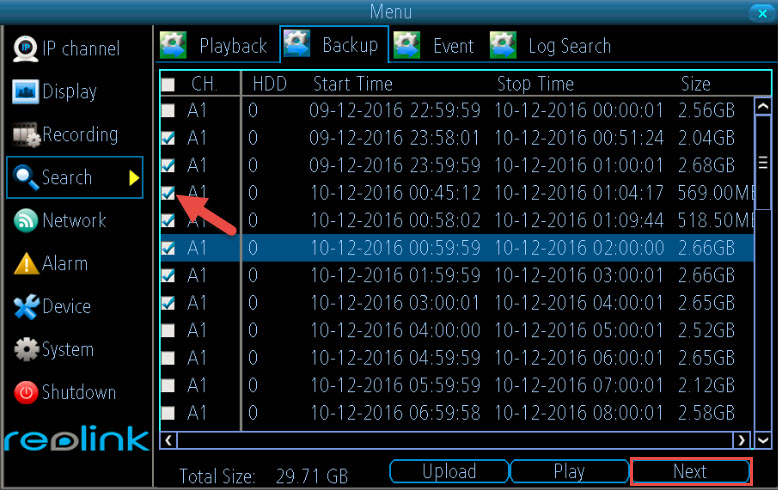Click the vertical scrollbar thumb
The width and height of the screenshot is (778, 490).
coord(763,162)
